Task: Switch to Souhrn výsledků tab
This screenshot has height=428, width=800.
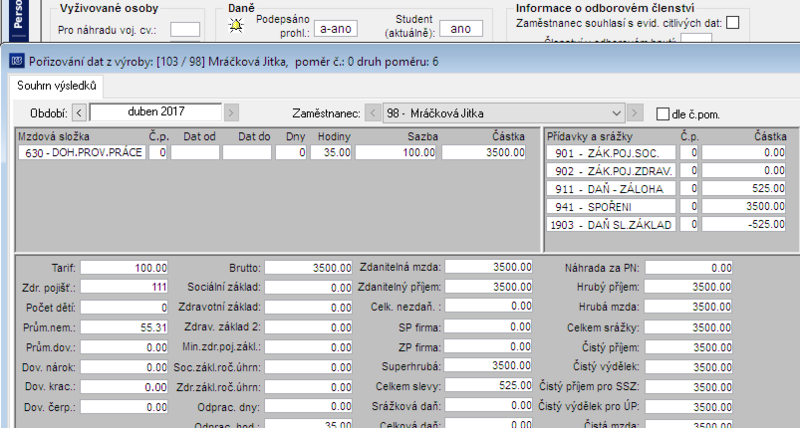Action: pyautogui.click(x=57, y=86)
